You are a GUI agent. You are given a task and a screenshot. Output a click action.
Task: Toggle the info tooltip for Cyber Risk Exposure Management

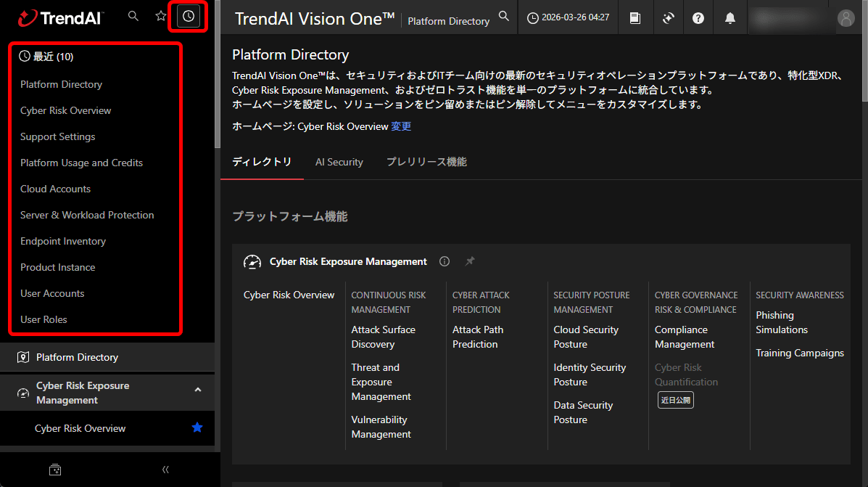(444, 261)
